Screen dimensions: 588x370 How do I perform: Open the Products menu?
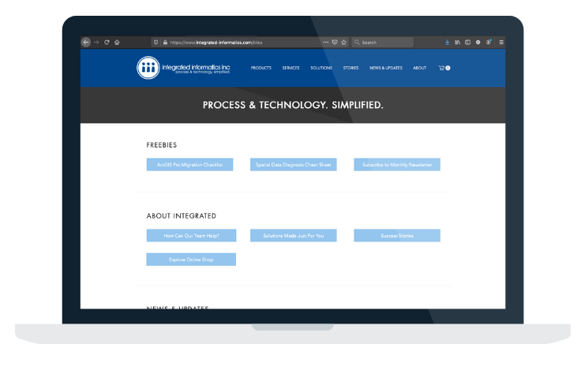tap(261, 68)
